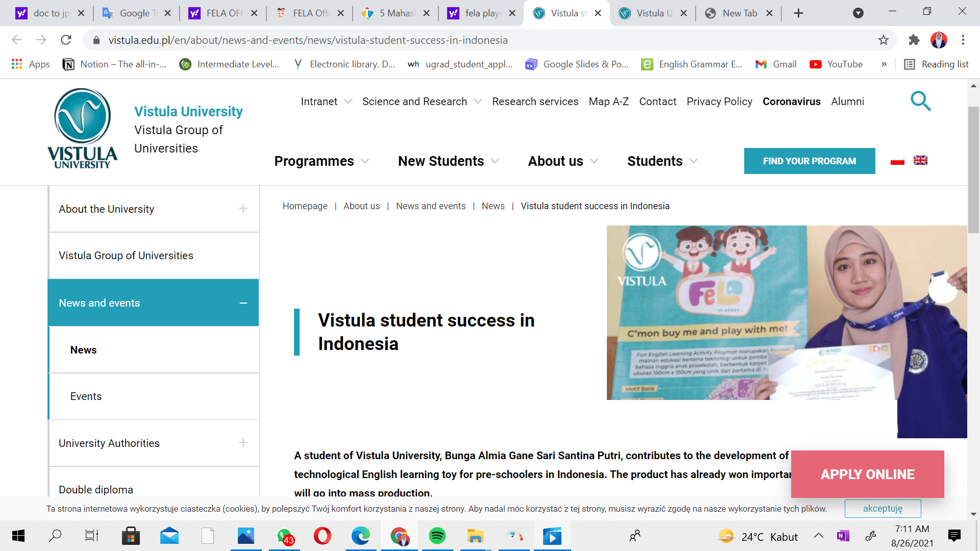This screenshot has height=551, width=980.
Task: Switch site language using the Polish flag
Action: pos(897,160)
